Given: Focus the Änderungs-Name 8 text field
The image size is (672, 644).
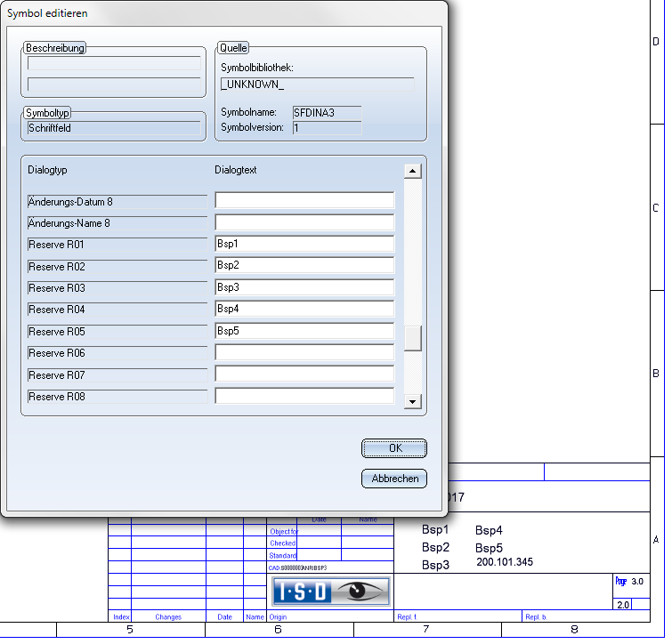Looking at the screenshot, I should 304,222.
